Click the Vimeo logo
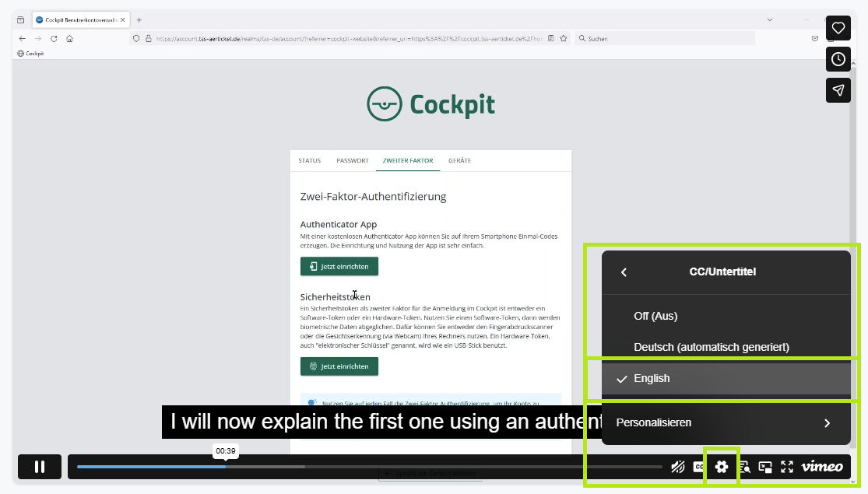The height and width of the screenshot is (494, 868). (822, 467)
